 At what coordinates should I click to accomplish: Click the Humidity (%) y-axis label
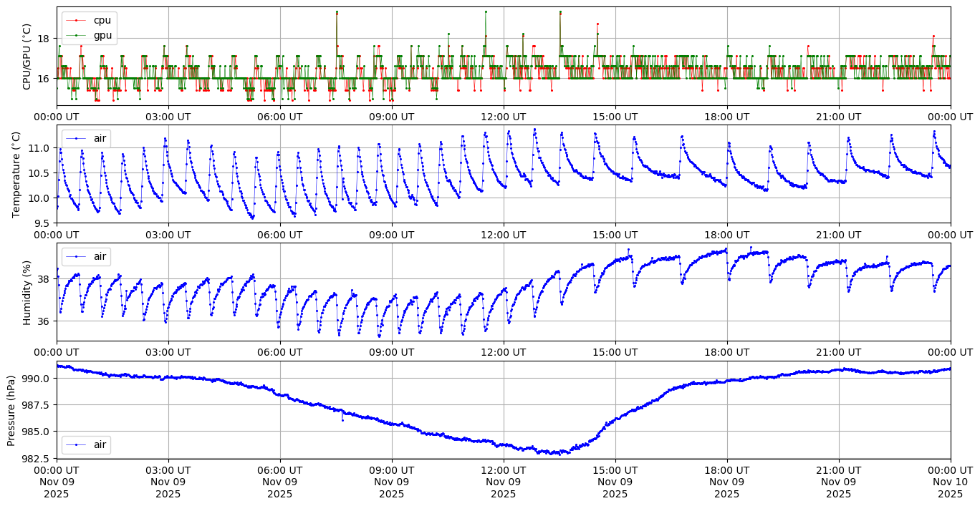pos(27,292)
